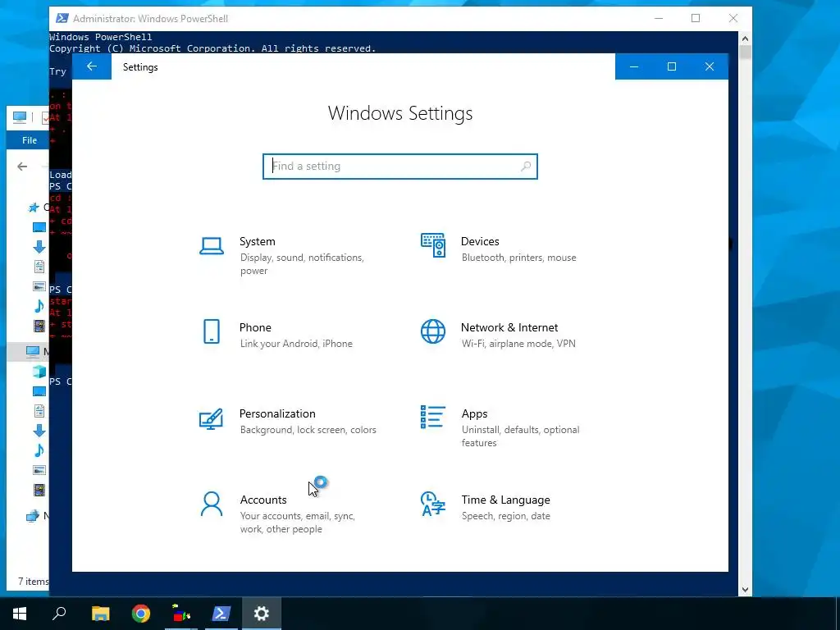Select the This PC node in Explorer's sidebar
Screen dimensions: 840x630
[33, 351]
